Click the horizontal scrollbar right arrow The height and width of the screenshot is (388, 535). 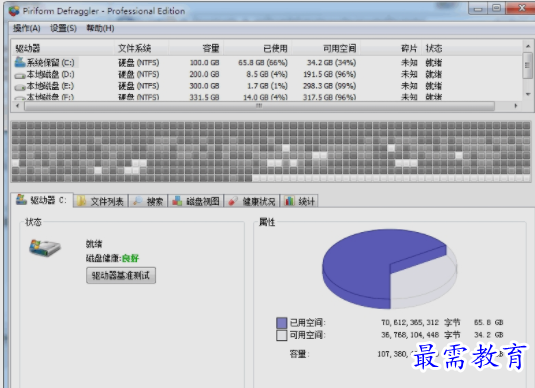(x=516, y=106)
